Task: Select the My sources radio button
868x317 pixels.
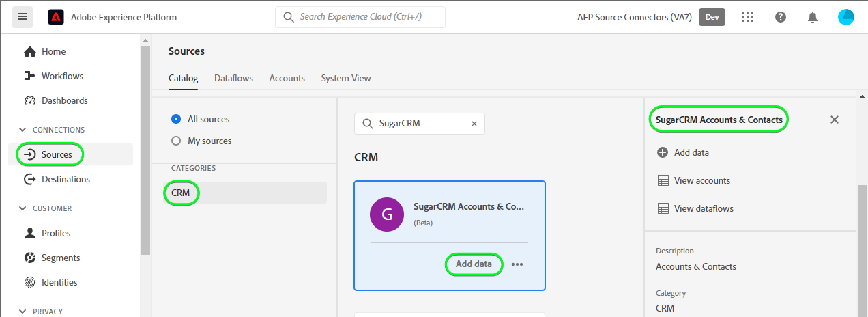Action: [x=175, y=141]
